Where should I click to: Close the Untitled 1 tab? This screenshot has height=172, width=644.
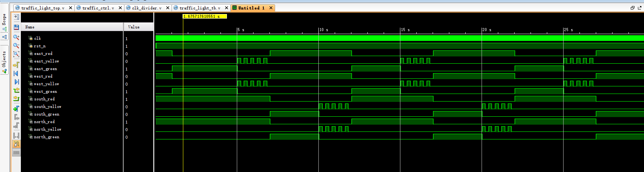click(x=271, y=8)
